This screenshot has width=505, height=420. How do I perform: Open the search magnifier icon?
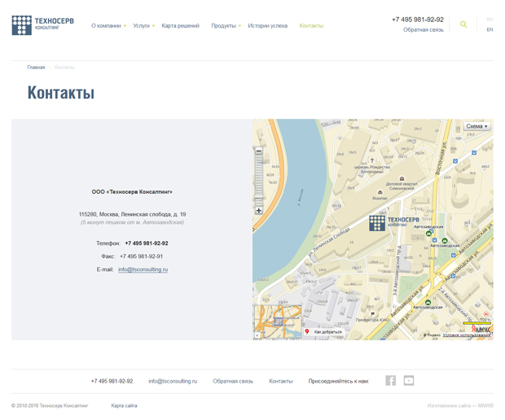(463, 24)
